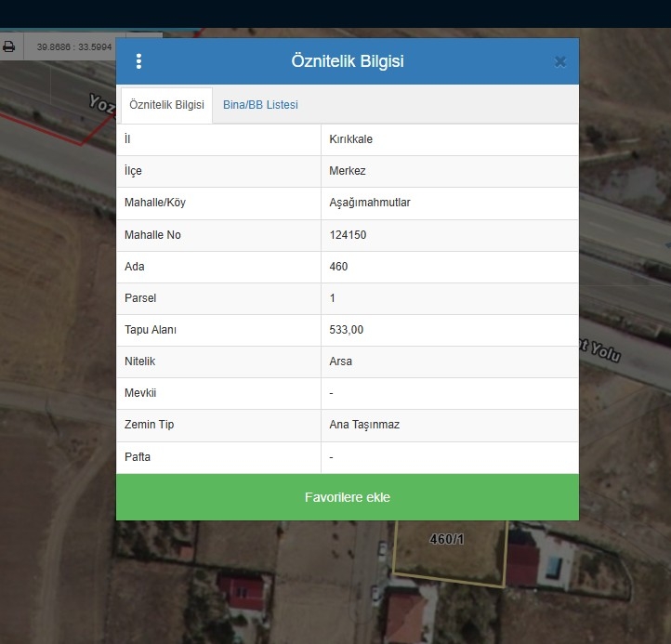Select the value Aşağımahmutlar
671x644 pixels.
click(370, 203)
